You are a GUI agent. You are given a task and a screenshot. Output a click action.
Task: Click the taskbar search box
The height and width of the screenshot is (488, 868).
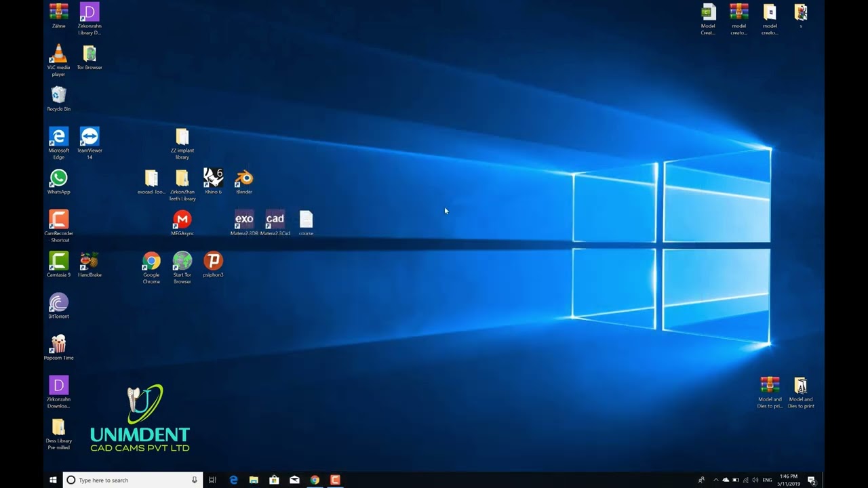point(133,480)
